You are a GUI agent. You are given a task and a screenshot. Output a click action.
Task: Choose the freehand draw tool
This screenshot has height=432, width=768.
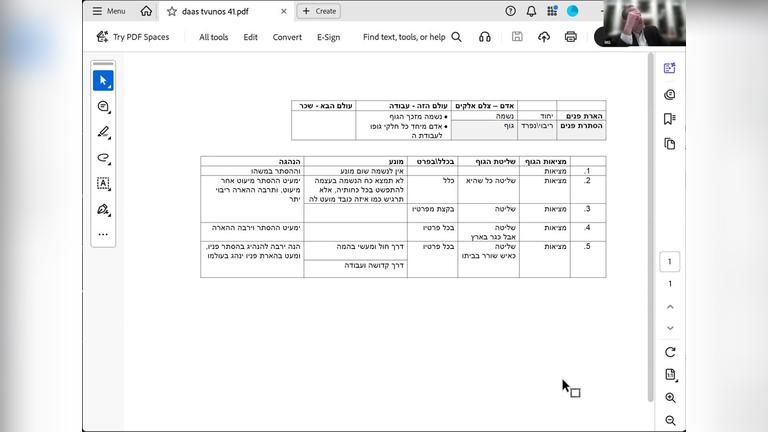[x=103, y=158]
